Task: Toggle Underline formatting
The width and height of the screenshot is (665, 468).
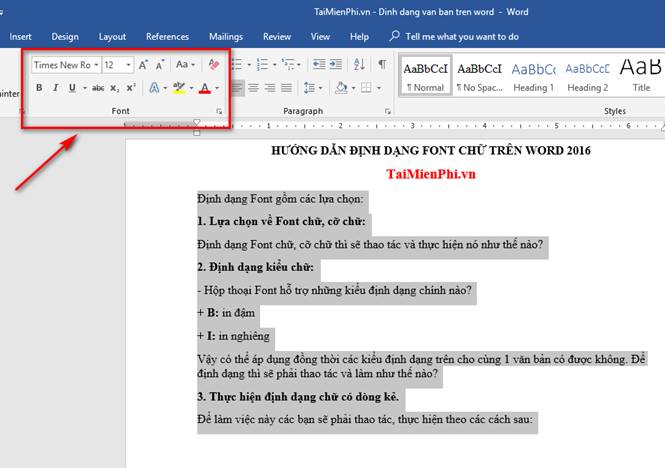Action: (x=72, y=88)
